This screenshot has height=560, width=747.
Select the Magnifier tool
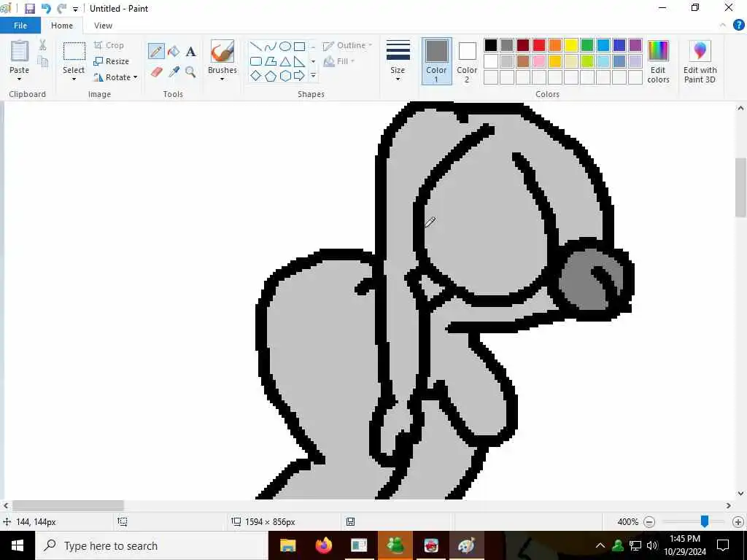190,72
